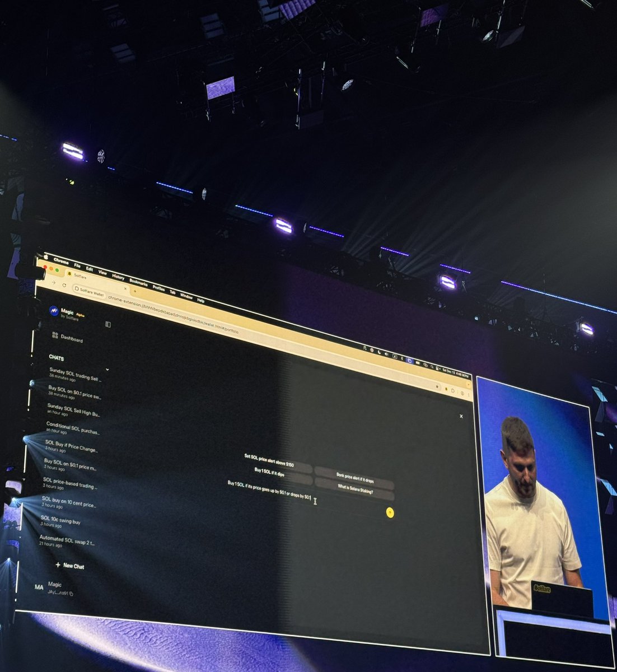Open the Tab menu in the menu bar
Viewport: 617px width, 672px height.
pos(173,292)
